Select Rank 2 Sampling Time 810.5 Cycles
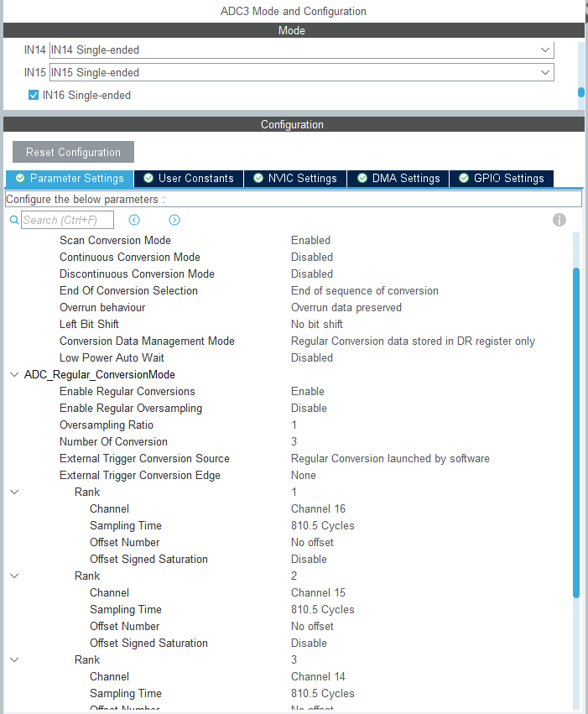Image resolution: width=588 pixels, height=714 pixels. click(323, 609)
